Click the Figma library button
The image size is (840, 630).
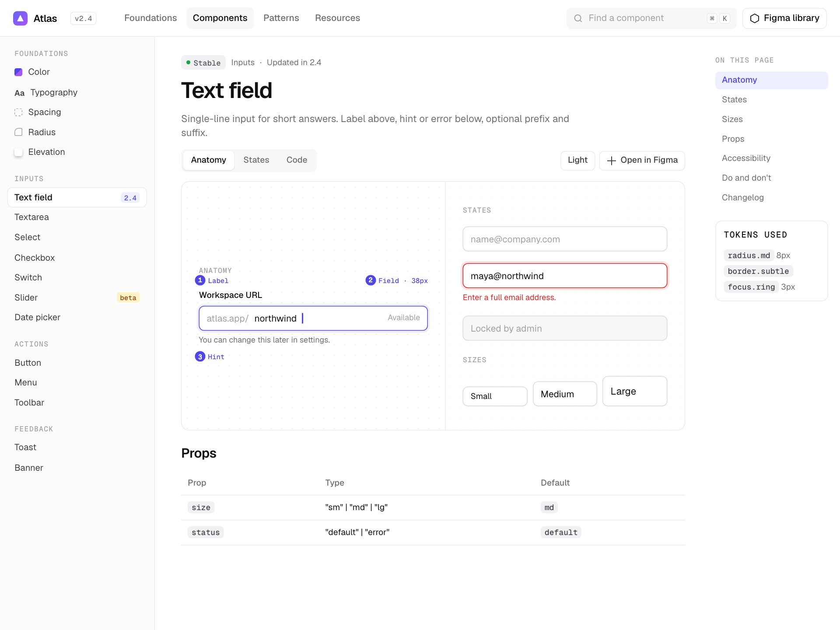[784, 18]
